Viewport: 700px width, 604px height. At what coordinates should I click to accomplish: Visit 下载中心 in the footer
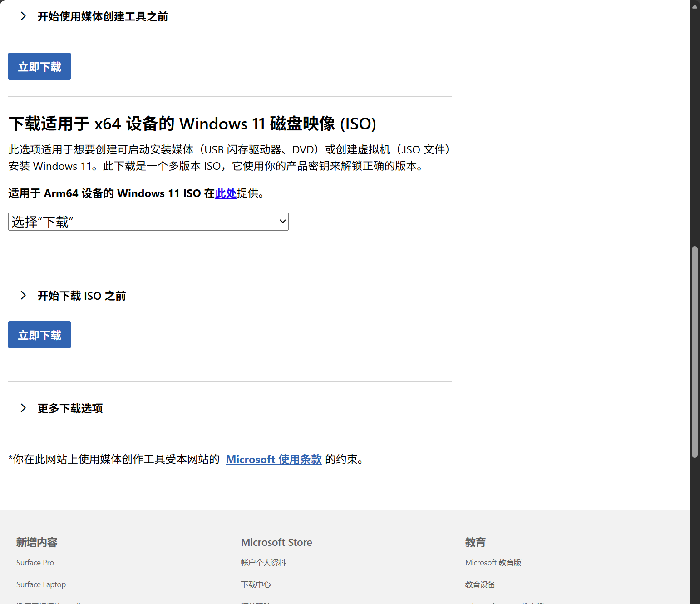coord(256,584)
